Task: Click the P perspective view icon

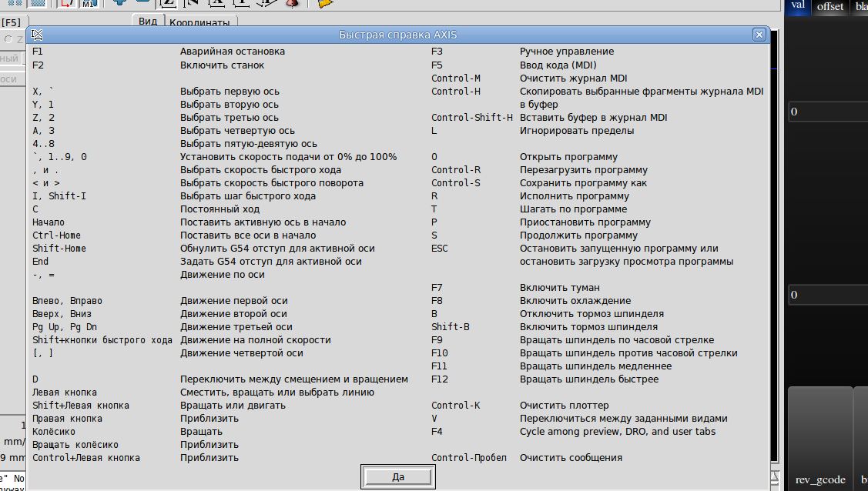Action: (266, 3)
